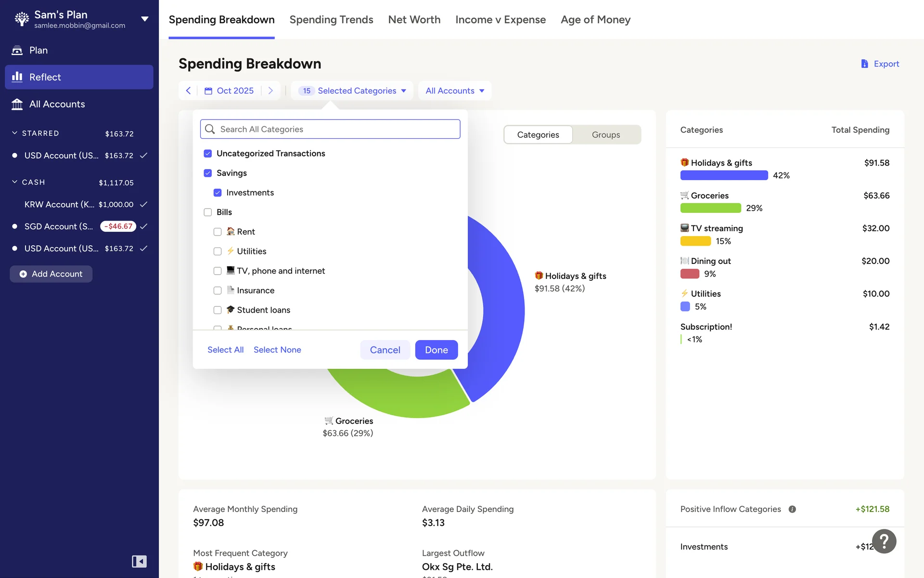Image resolution: width=924 pixels, height=578 pixels.
Task: Go to previous month arrow
Action: tap(188, 91)
